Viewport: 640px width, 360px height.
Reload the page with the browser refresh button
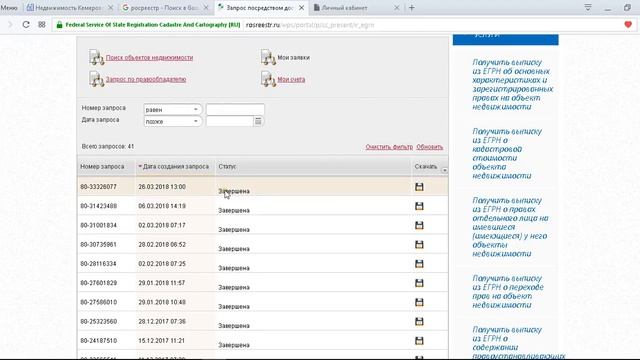click(26, 24)
